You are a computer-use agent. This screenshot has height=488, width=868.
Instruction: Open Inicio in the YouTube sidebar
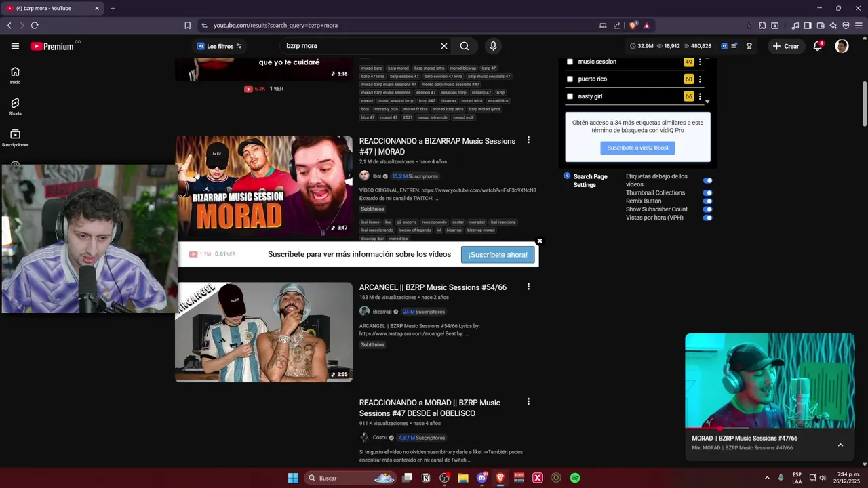point(15,75)
